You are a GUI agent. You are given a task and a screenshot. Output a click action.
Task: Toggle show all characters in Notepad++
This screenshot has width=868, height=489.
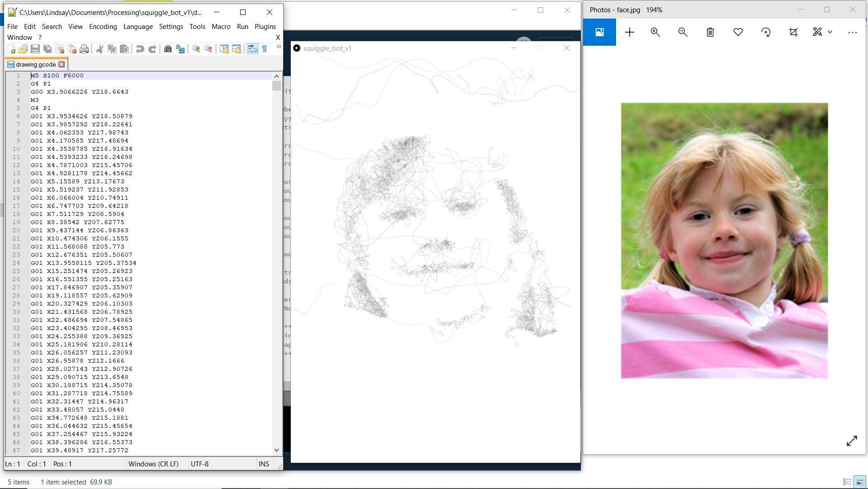pyautogui.click(x=264, y=48)
